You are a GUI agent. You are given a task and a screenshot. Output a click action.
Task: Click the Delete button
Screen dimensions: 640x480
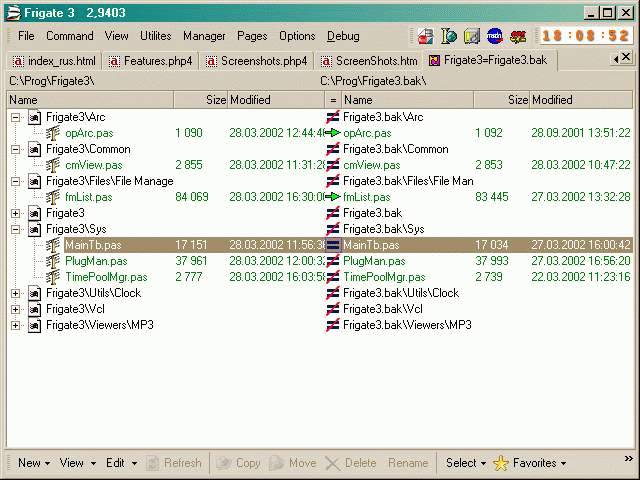point(351,463)
